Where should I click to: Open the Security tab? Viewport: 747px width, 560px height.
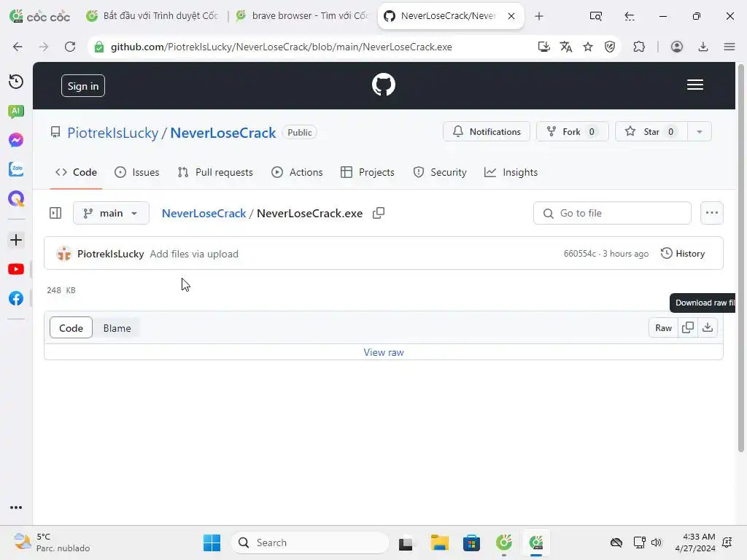[x=440, y=172]
